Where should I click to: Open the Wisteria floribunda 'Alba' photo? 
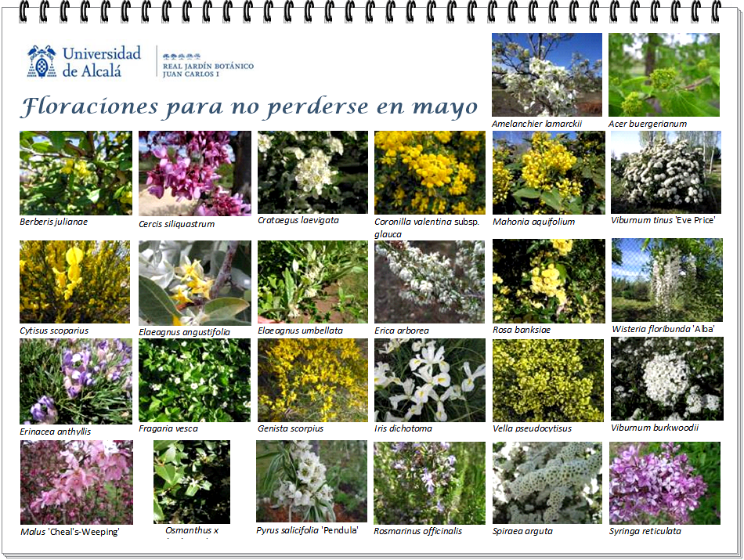click(x=666, y=280)
